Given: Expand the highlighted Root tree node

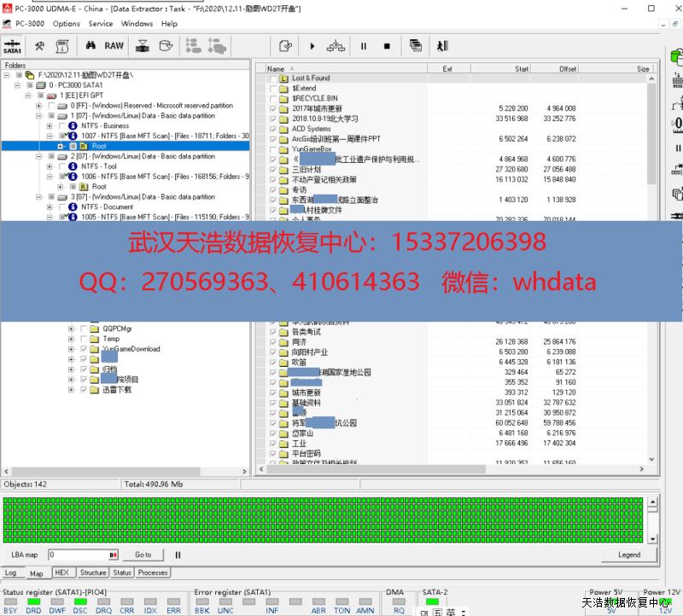Looking at the screenshot, I should (x=61, y=146).
